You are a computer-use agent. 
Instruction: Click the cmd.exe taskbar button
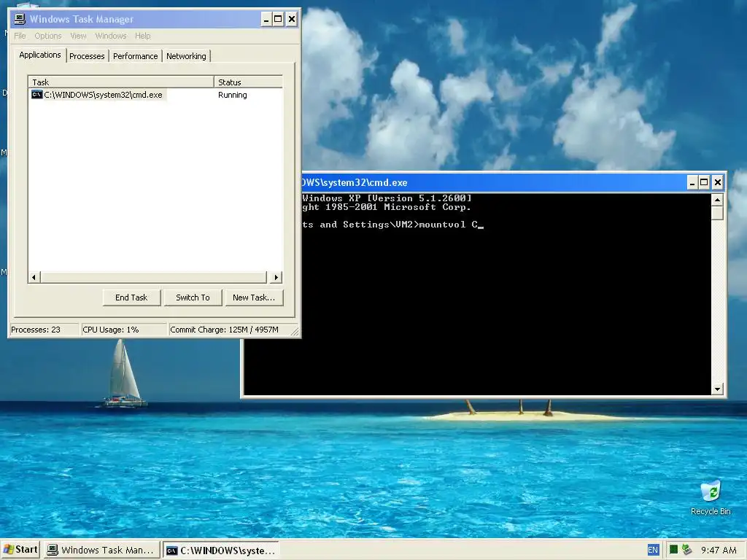click(x=221, y=550)
